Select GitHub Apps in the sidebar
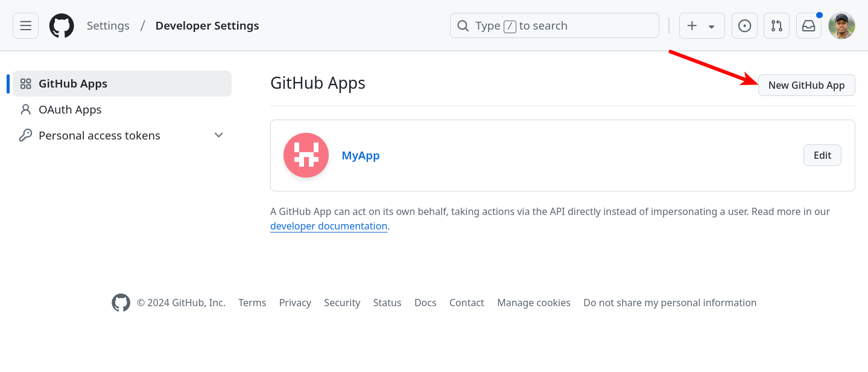Screen dimensions: 868x372 coord(73,83)
